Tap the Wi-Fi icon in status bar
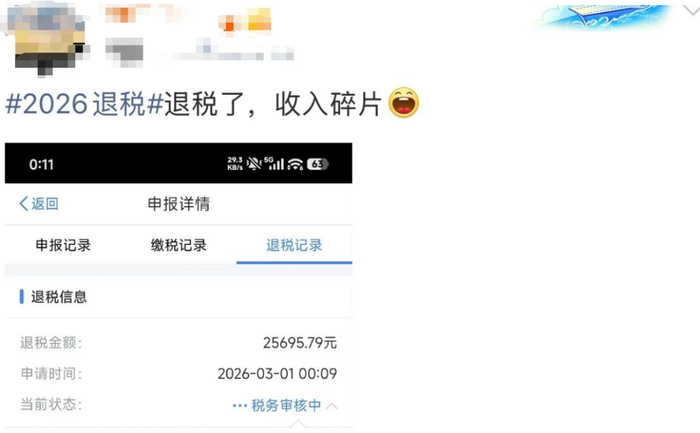 (x=295, y=164)
